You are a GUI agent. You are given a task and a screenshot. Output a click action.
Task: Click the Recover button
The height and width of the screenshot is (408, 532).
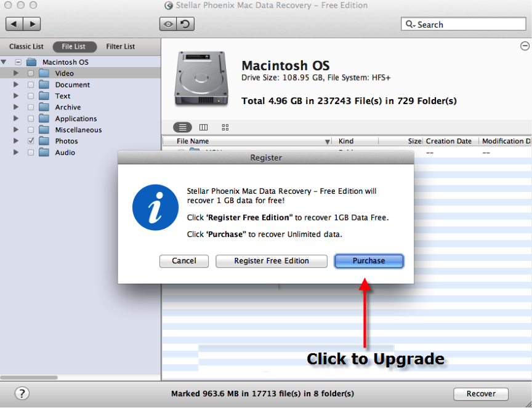pos(481,394)
